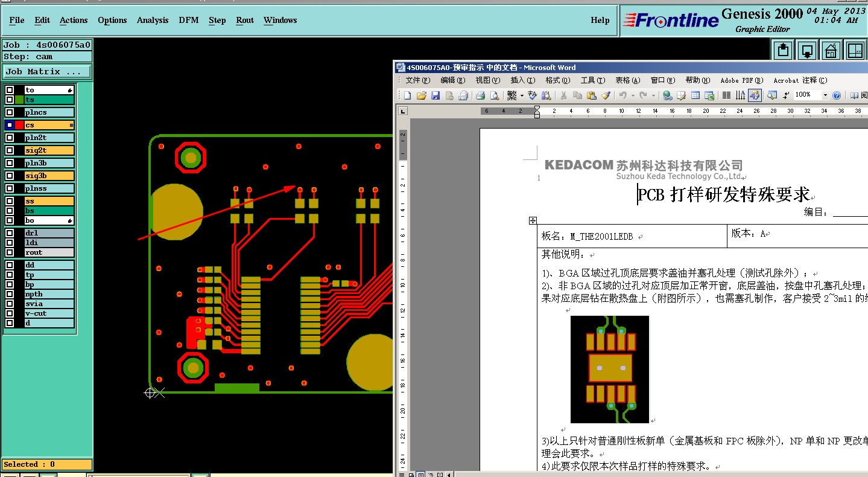
Task: Toggle the checkbox for layer v-cut
Action: tap(10, 313)
